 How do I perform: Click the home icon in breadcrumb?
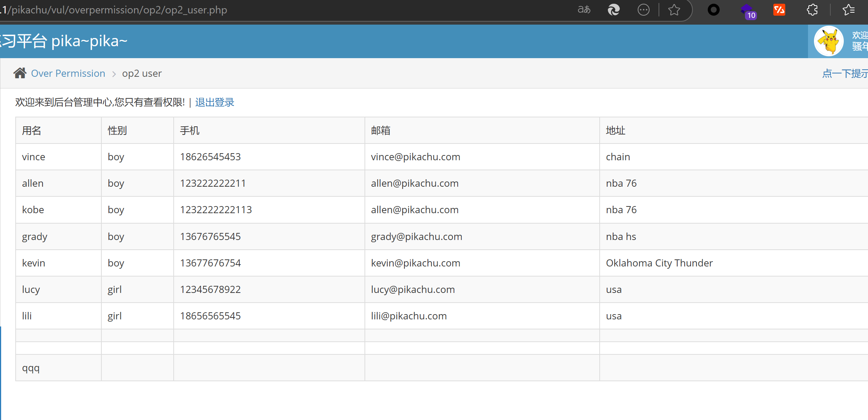[x=20, y=73]
